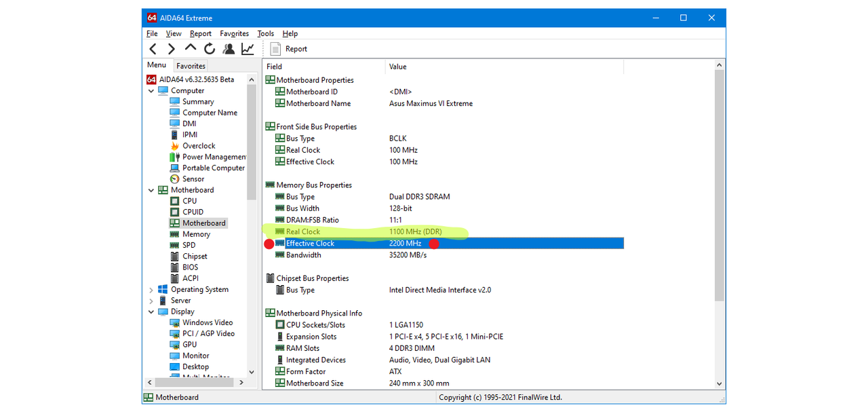Expand the Server tree node
Screen dimensions: 868x412
[x=151, y=301]
